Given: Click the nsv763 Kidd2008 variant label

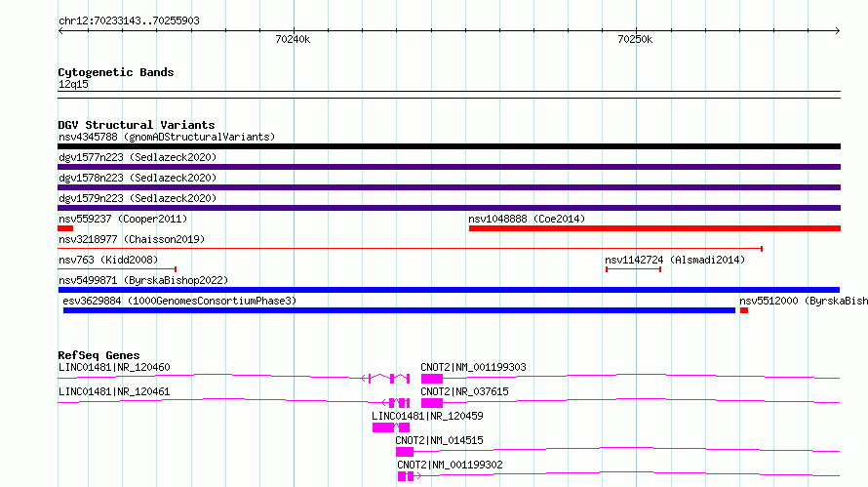Looking at the screenshot, I should [108, 260].
